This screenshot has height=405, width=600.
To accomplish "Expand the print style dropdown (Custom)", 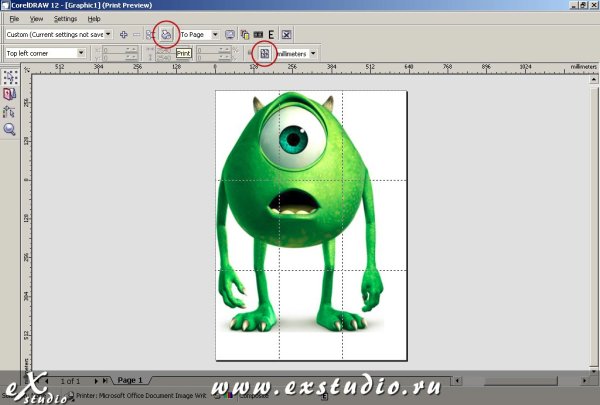I will (x=108, y=34).
